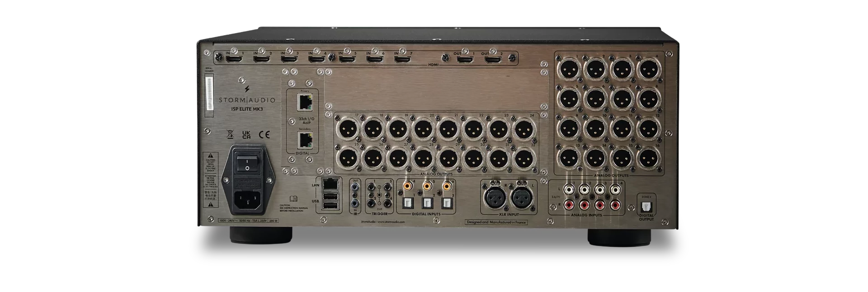Click the XLR input R connector
Image resolution: width=868 pixels, height=292 pixels.
[495, 197]
